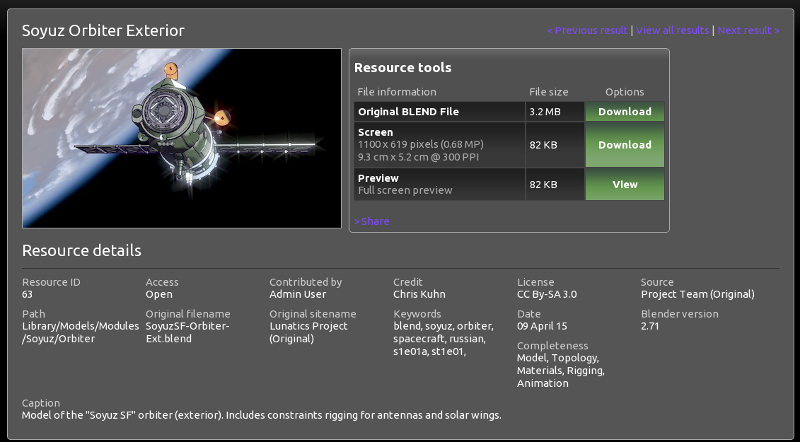Select the 'blend' keyword

point(407,326)
